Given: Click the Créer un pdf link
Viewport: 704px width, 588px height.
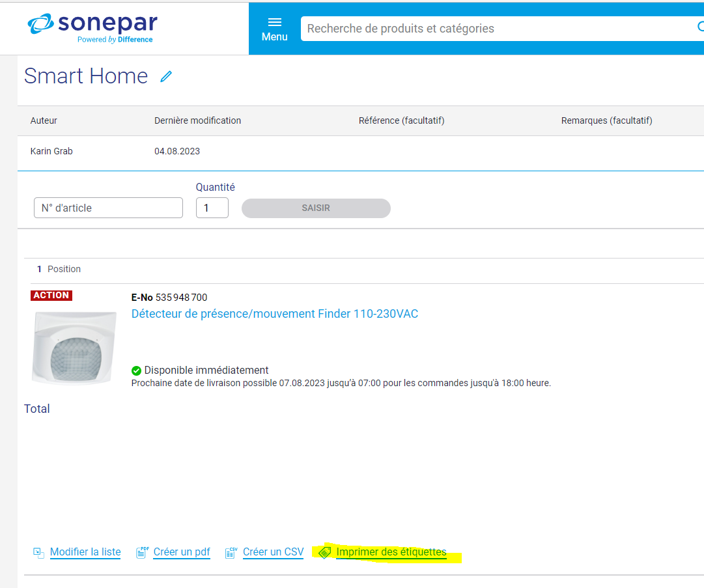Looking at the screenshot, I should tap(182, 552).
